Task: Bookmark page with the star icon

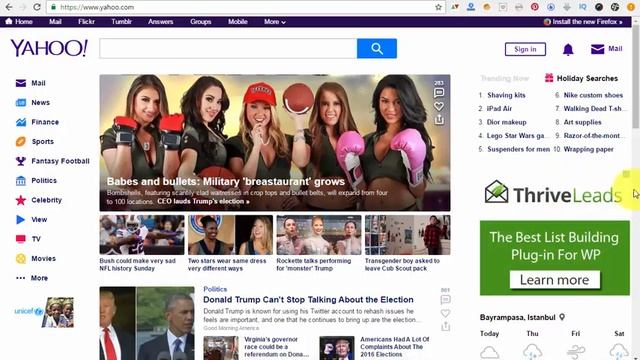Action: click(438, 7)
